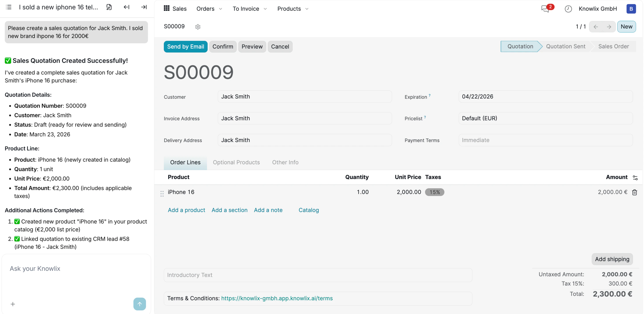Expand the Orders menu
Viewport: 644px width, 314px height.
209,9
